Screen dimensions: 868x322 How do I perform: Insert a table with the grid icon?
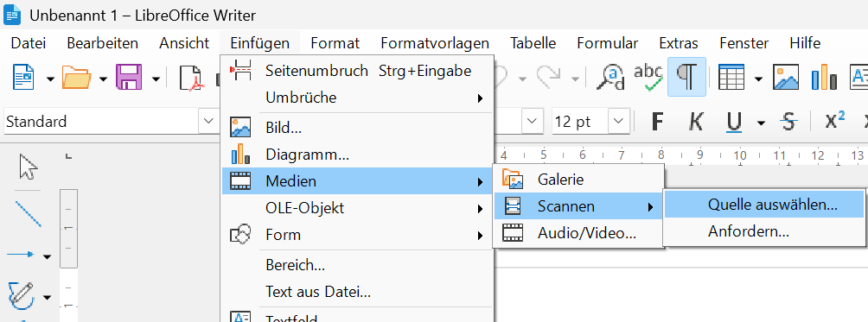click(731, 78)
